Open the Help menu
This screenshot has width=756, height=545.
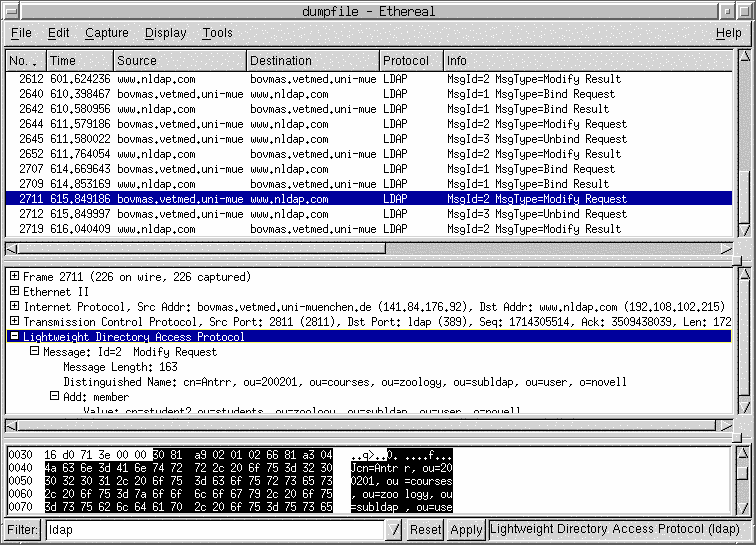[x=728, y=33]
